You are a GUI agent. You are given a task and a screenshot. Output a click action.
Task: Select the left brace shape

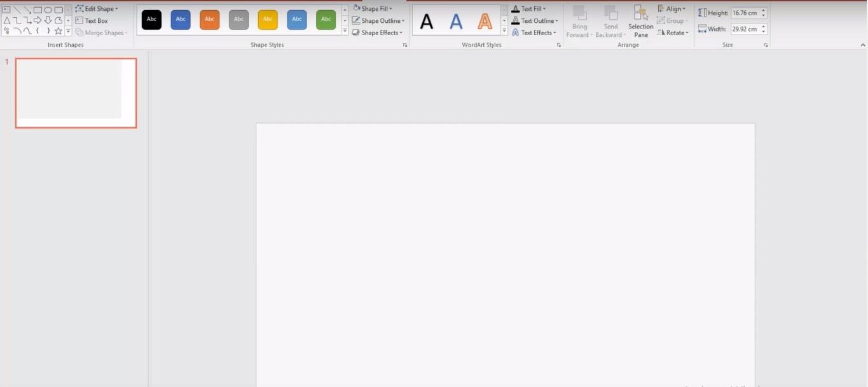(x=38, y=31)
